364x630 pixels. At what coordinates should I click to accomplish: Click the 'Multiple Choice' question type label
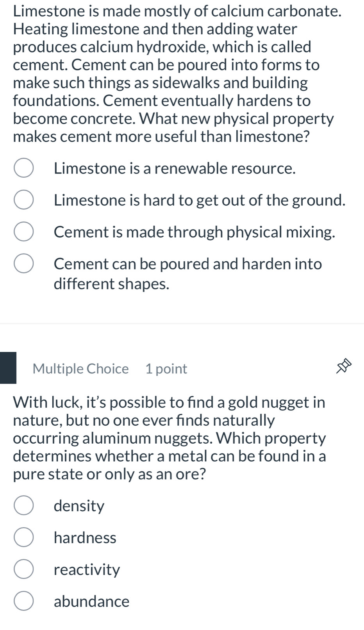[x=80, y=369]
